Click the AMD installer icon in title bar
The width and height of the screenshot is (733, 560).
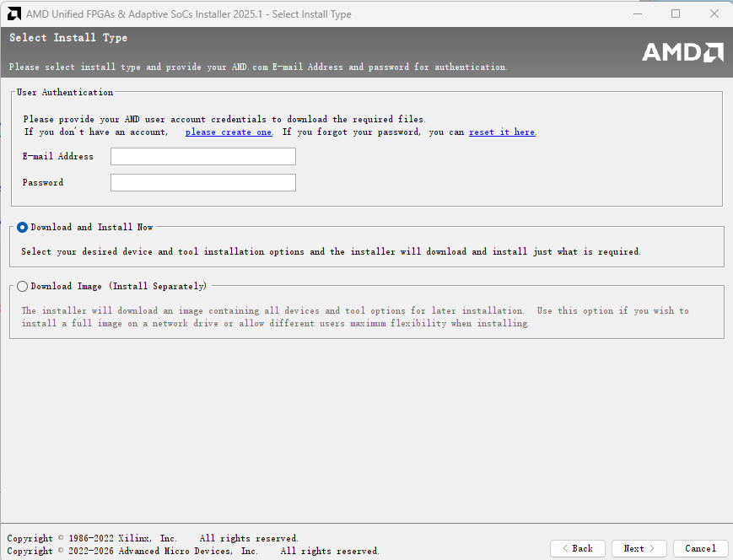click(x=14, y=13)
